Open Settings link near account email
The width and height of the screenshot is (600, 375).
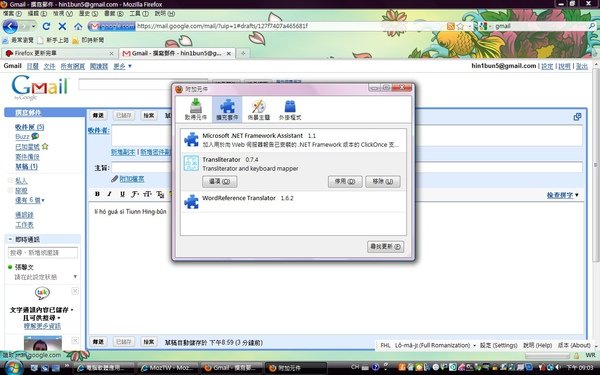(x=547, y=66)
